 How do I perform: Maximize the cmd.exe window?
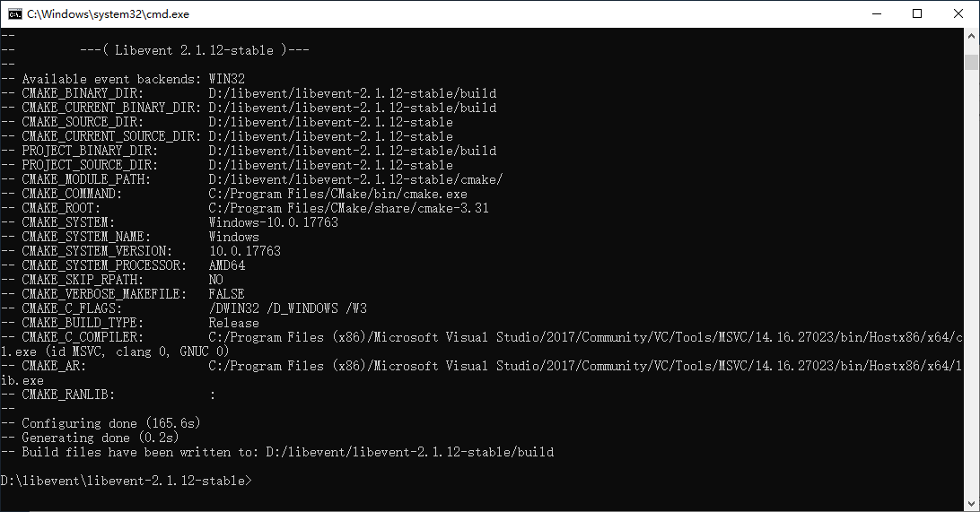(917, 13)
